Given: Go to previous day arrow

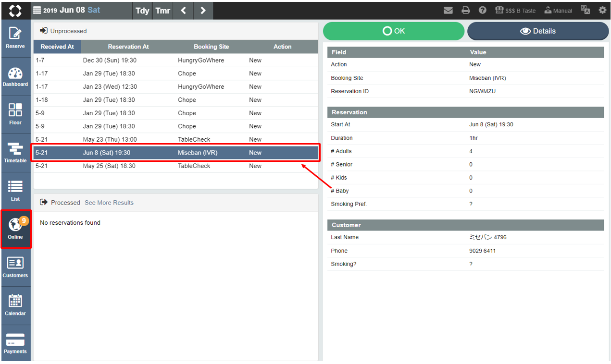Looking at the screenshot, I should [183, 10].
